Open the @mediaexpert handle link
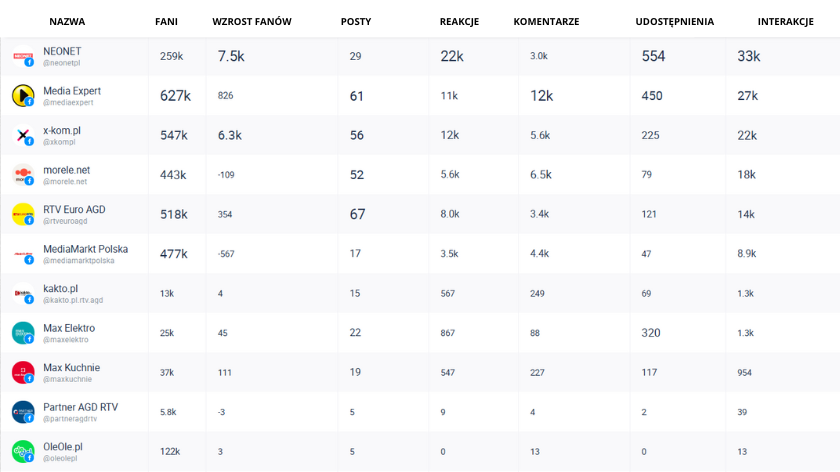 click(x=68, y=103)
